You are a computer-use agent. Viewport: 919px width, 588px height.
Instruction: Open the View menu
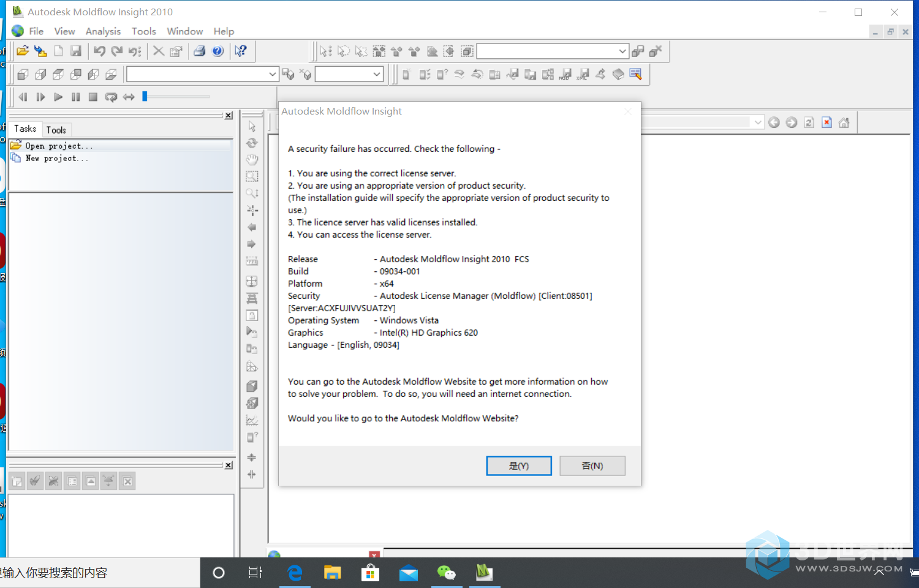[x=64, y=31]
